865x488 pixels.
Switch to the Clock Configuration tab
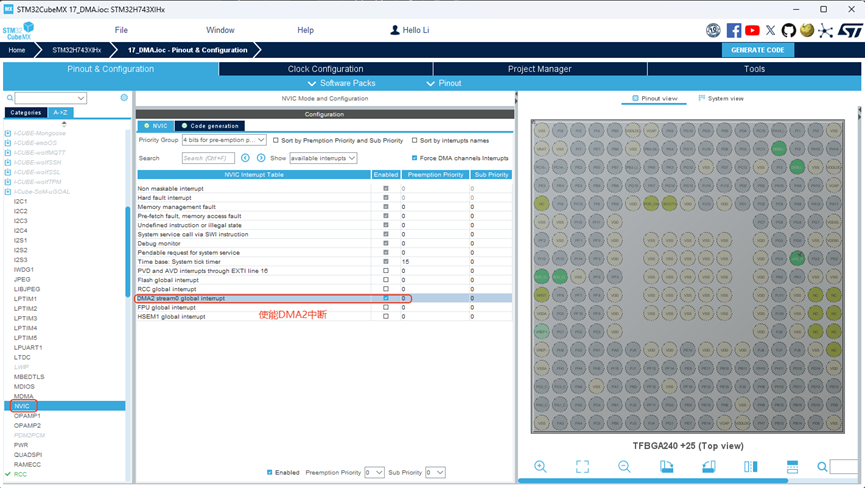click(x=325, y=69)
